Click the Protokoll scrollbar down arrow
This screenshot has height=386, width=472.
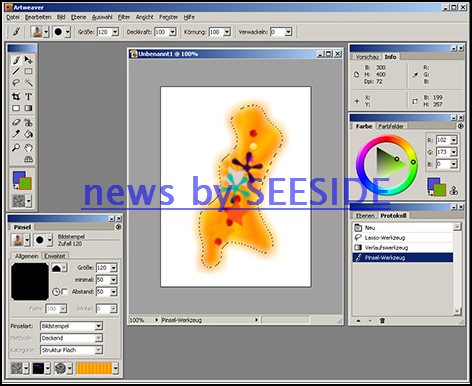click(x=457, y=312)
